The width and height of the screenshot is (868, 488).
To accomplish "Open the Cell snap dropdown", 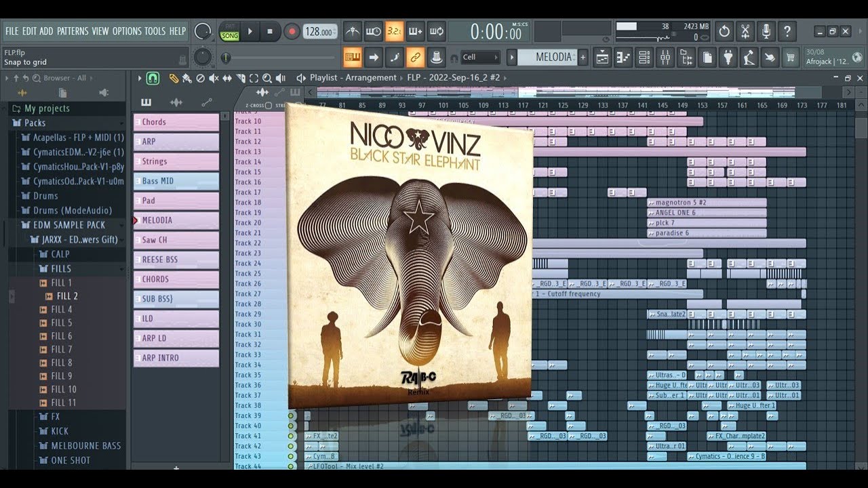I will pos(480,58).
